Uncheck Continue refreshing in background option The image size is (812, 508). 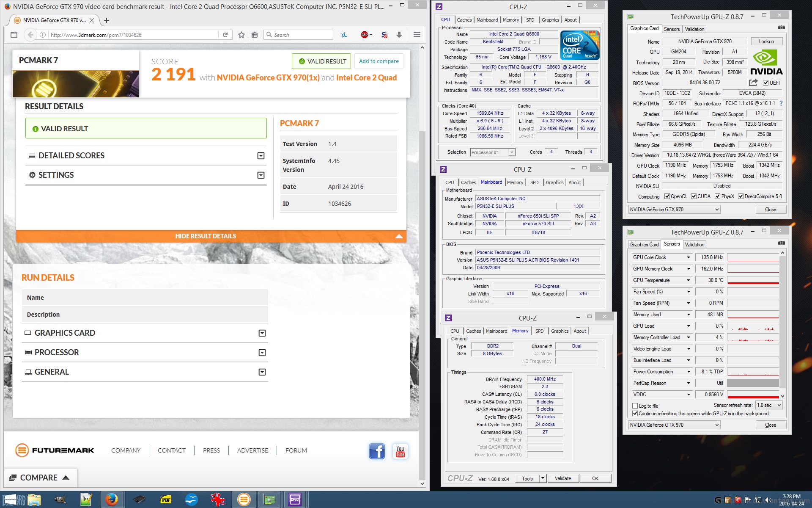635,414
